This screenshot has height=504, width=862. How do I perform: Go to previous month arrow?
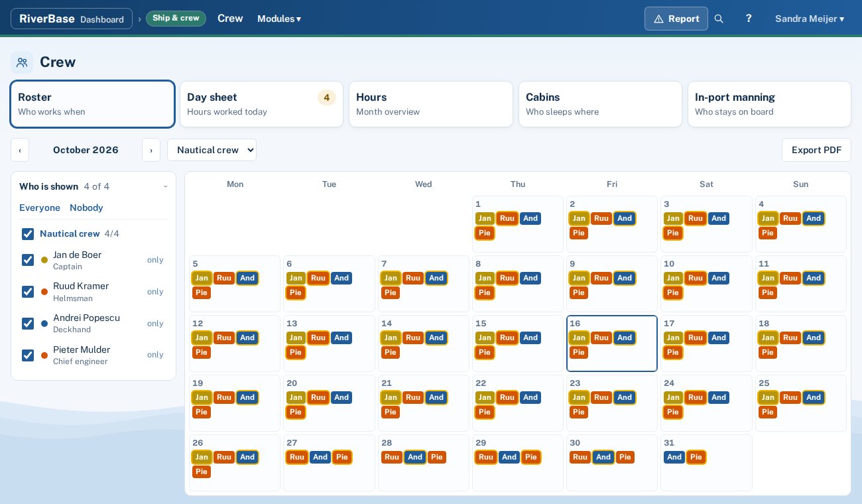[20, 150]
